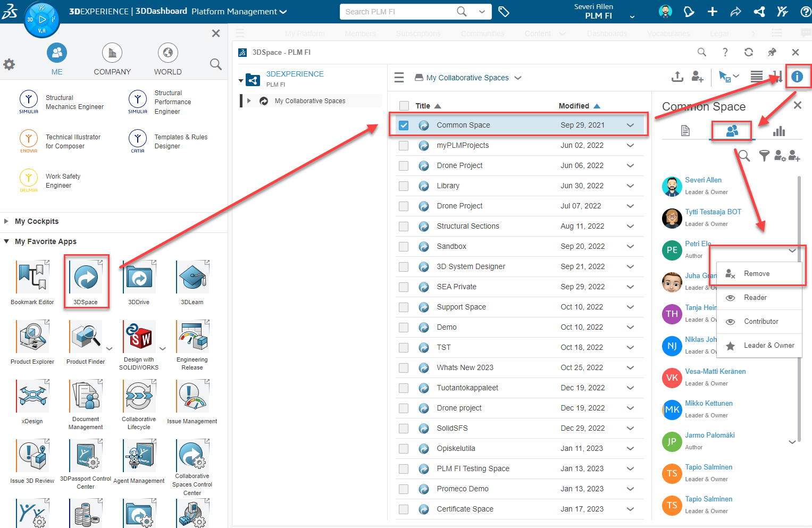Click Work Safety Engineer role
Viewport: 812px width, 528px height.
[x=51, y=181]
